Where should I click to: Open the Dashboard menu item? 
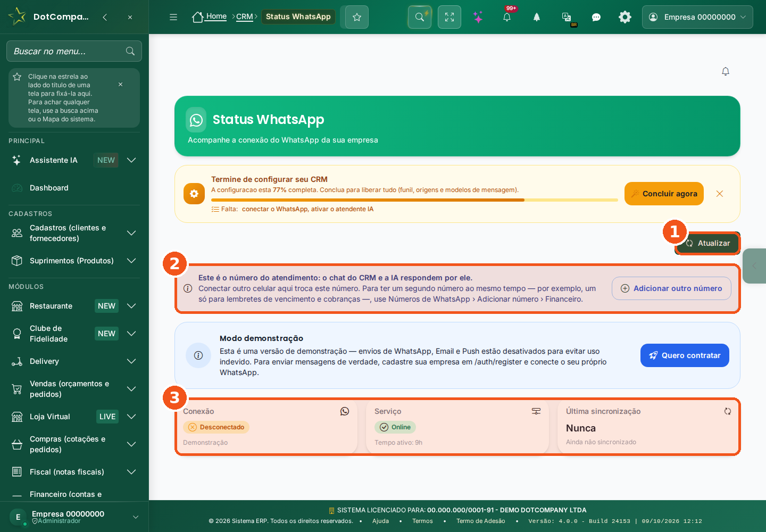(74, 188)
